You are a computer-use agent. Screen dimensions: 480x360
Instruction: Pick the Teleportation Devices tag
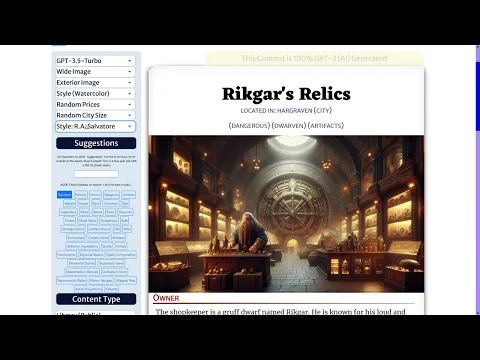[x=82, y=272]
